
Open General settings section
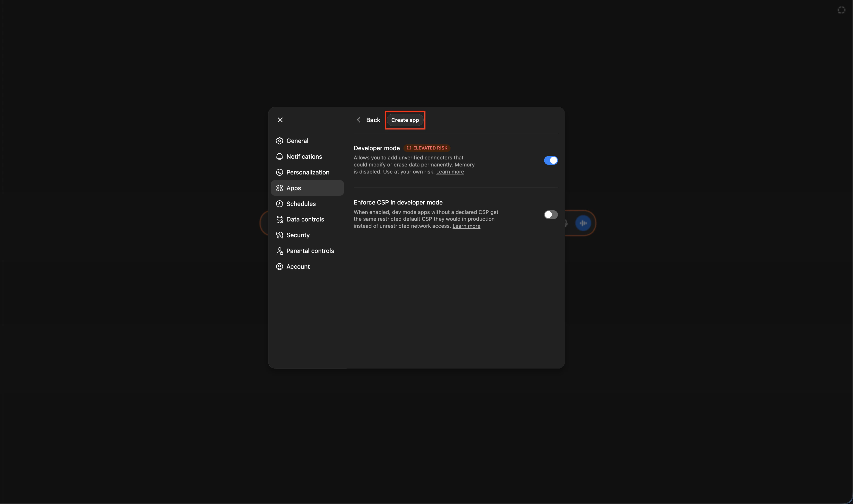pos(307,141)
